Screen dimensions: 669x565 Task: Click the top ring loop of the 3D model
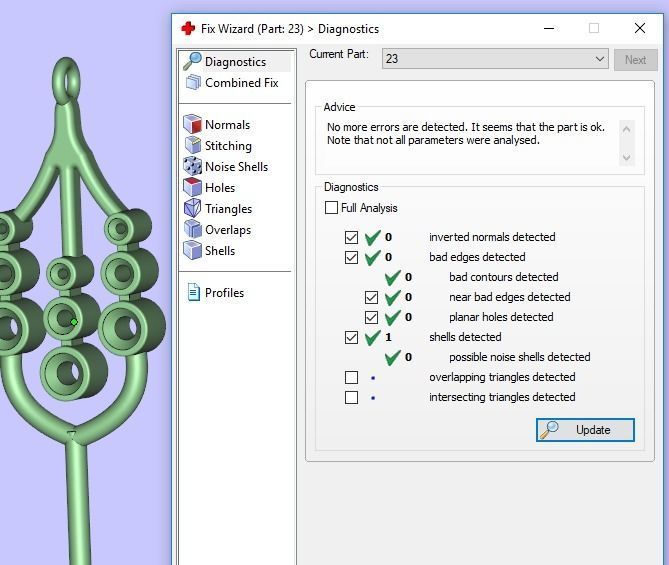coord(66,79)
